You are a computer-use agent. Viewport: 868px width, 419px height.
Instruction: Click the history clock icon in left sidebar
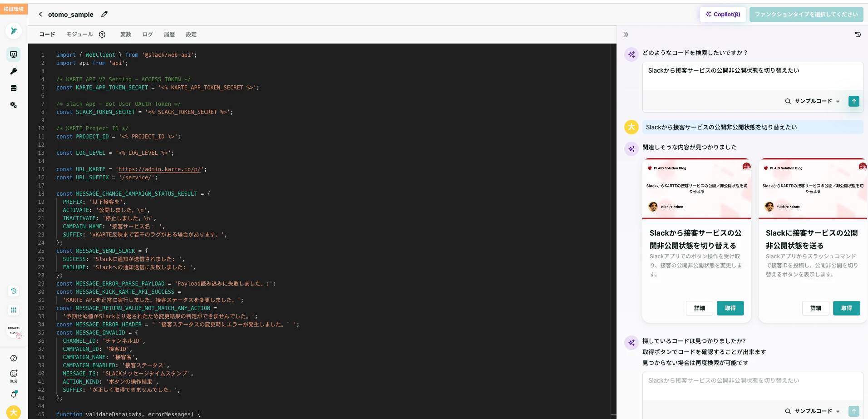click(14, 291)
